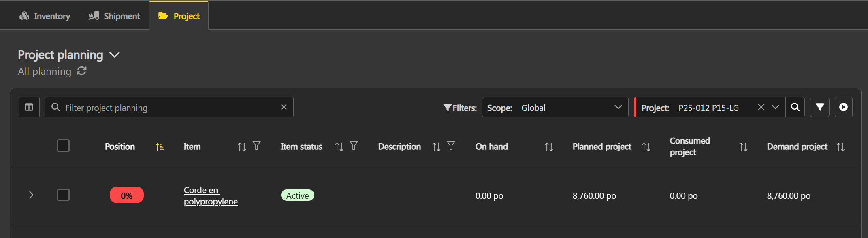Focus the Filter project planning search field
The height and width of the screenshot is (238, 868).
(x=170, y=108)
